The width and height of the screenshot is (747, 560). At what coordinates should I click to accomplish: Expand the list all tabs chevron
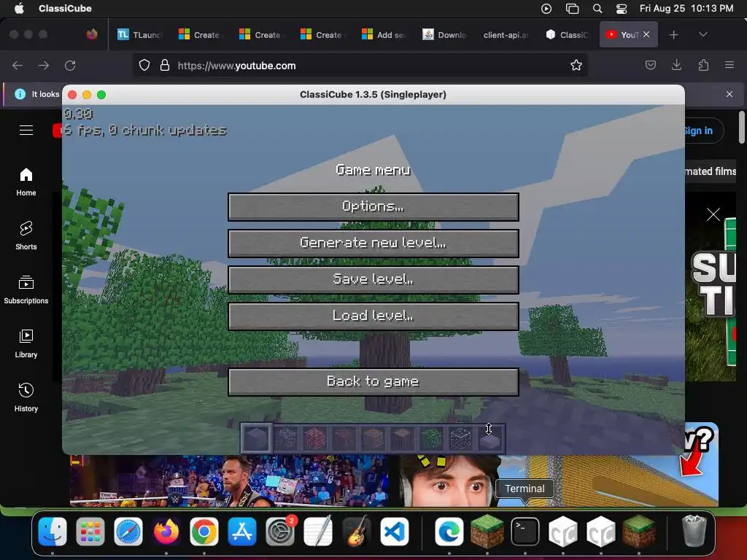click(703, 35)
